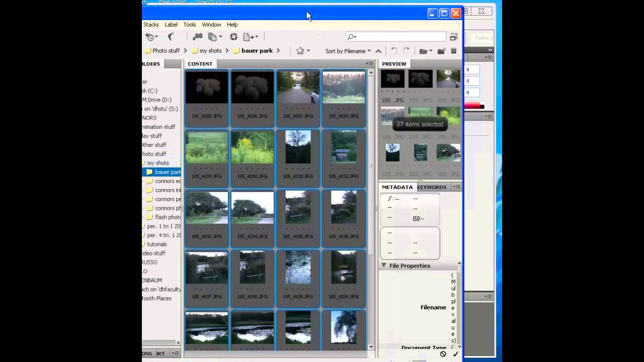This screenshot has height=362, width=644.
Task: Click the return to Photoshop boomerang icon
Action: pos(171,37)
